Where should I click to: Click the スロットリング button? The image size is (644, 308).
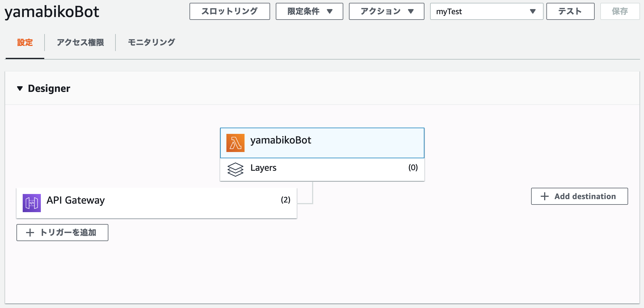[x=230, y=11]
